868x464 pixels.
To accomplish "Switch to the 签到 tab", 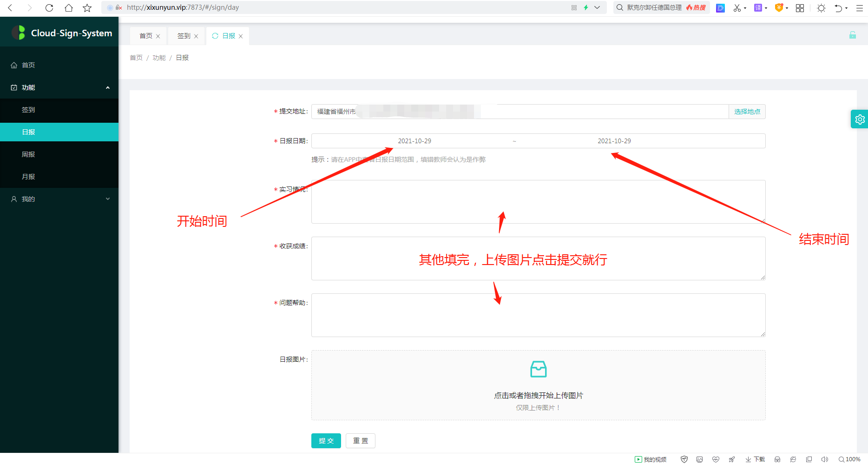I will [x=184, y=36].
